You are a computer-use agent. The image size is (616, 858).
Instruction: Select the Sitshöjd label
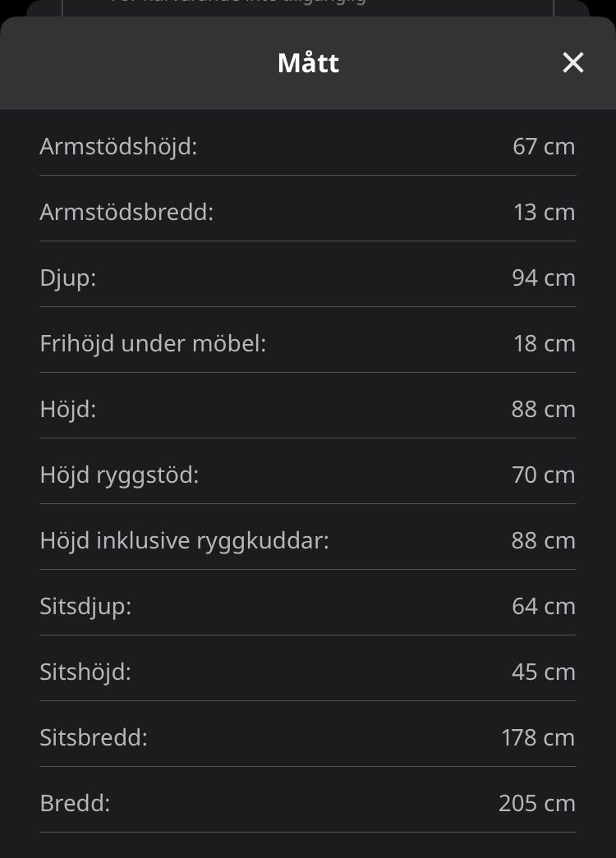(85, 672)
